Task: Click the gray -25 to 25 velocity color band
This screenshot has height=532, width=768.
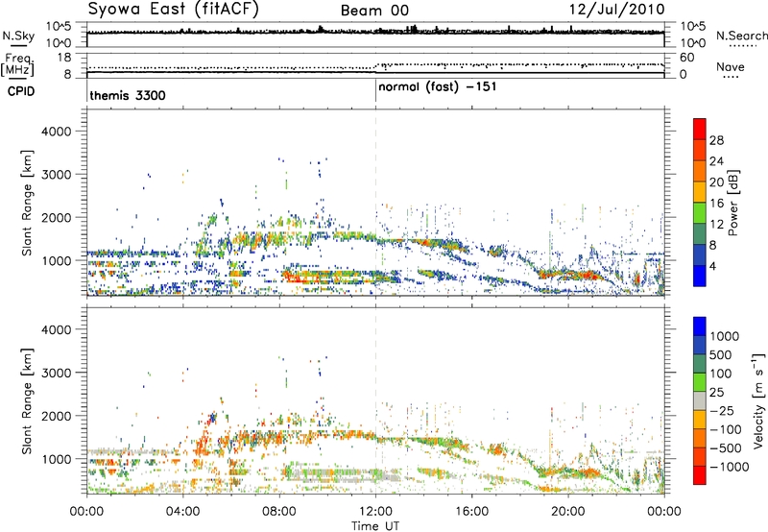Action: click(x=700, y=400)
